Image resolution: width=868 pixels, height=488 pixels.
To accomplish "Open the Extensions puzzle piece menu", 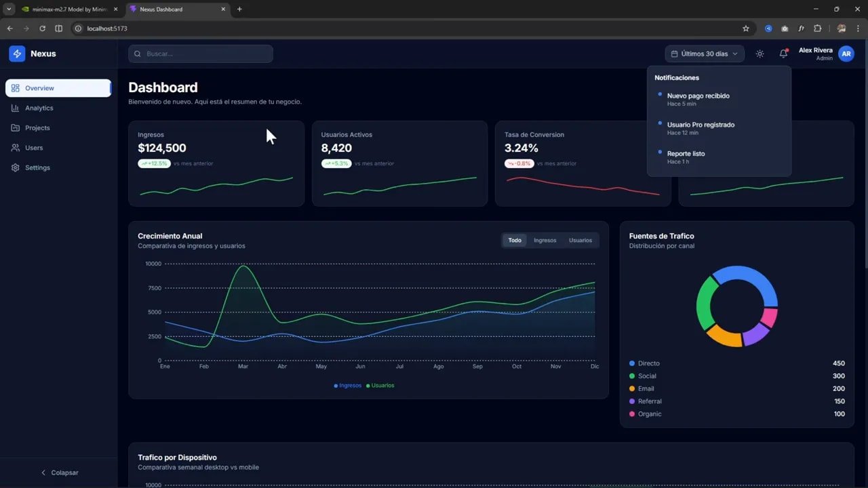I will [x=817, y=28].
